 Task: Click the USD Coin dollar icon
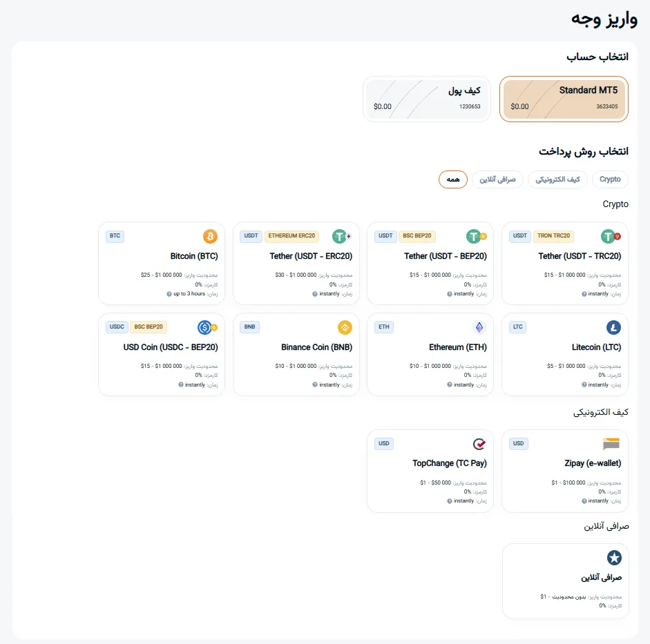[x=205, y=327]
